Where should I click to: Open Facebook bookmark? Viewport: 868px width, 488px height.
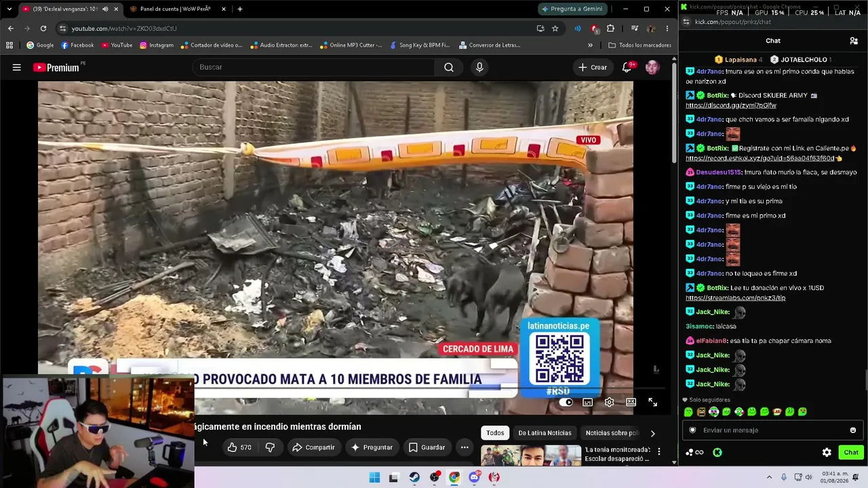(x=77, y=45)
